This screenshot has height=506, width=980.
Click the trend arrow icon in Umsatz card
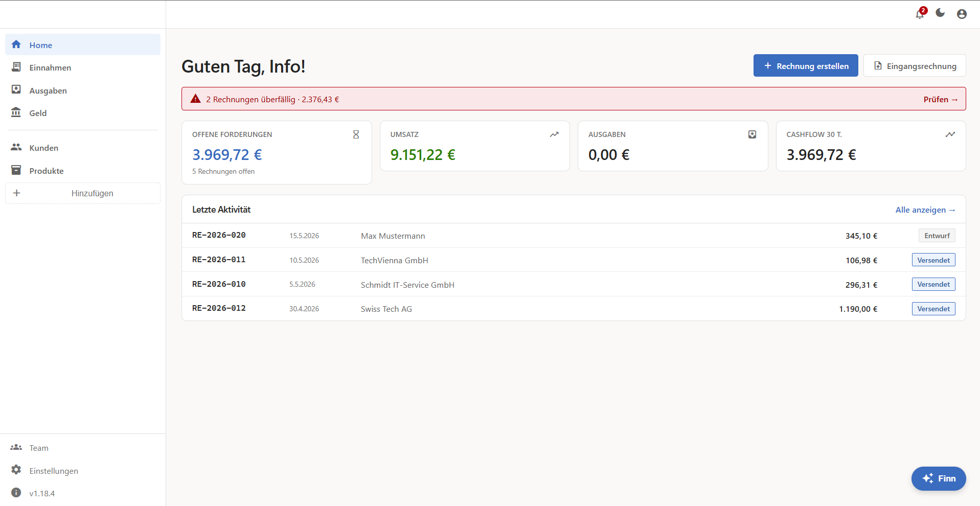coord(554,134)
